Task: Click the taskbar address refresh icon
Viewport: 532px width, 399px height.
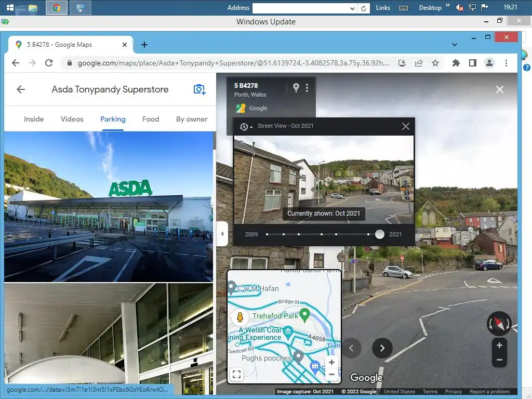Action: coord(364,8)
